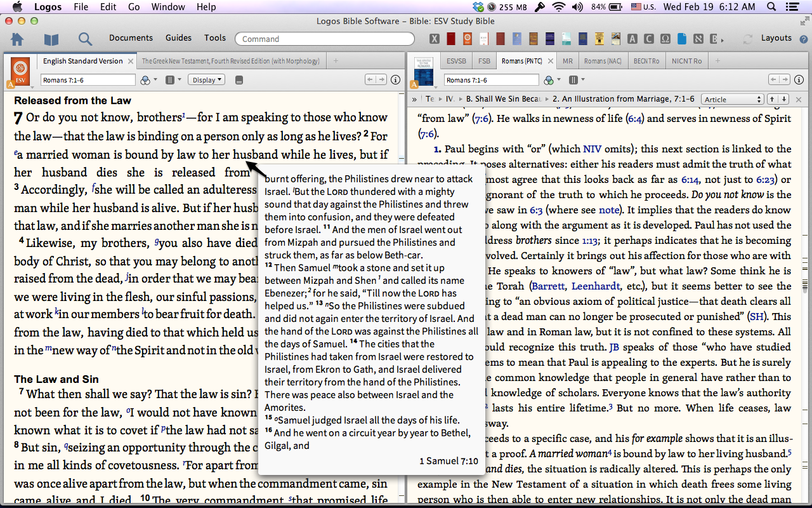Open Notification Center from the menu bar
The height and width of the screenshot is (508, 812).
pos(792,7)
